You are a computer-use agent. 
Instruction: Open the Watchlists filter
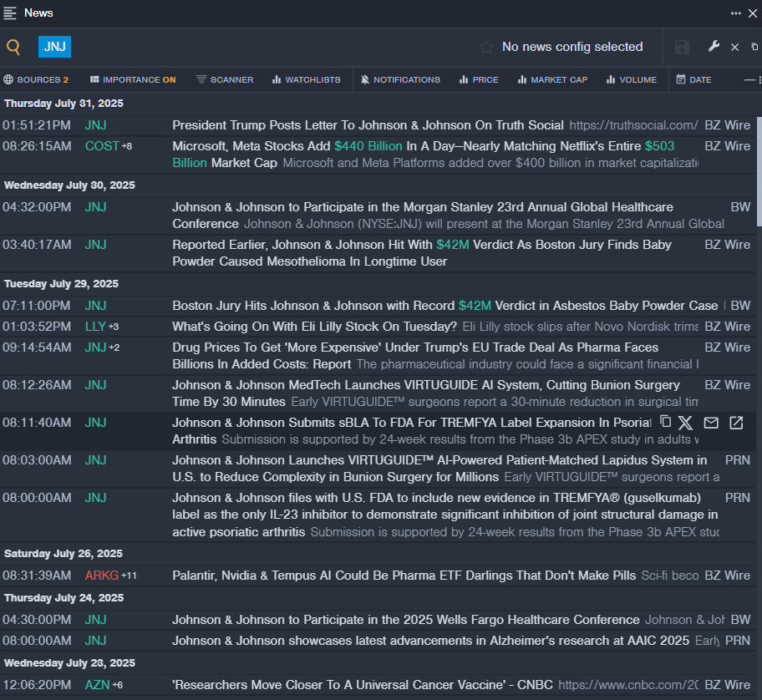point(306,79)
